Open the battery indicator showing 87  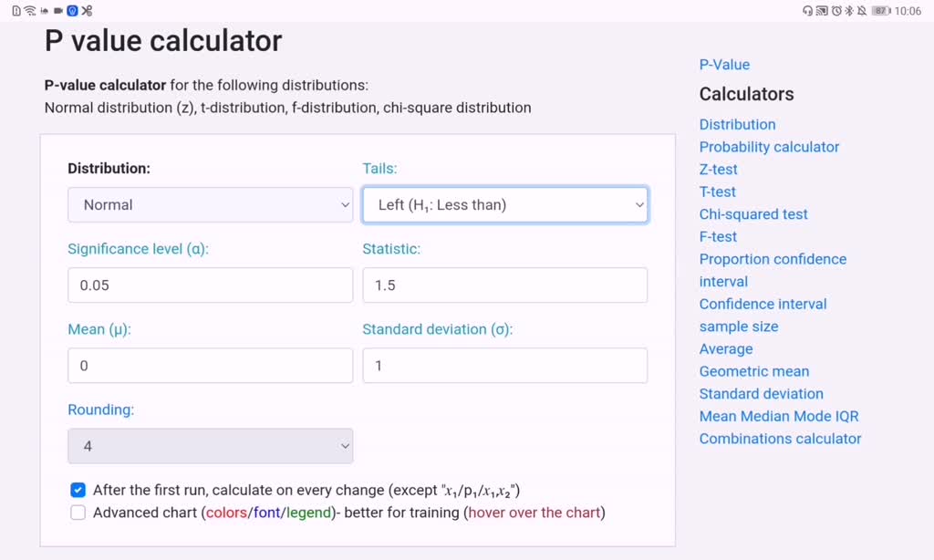(x=879, y=9)
